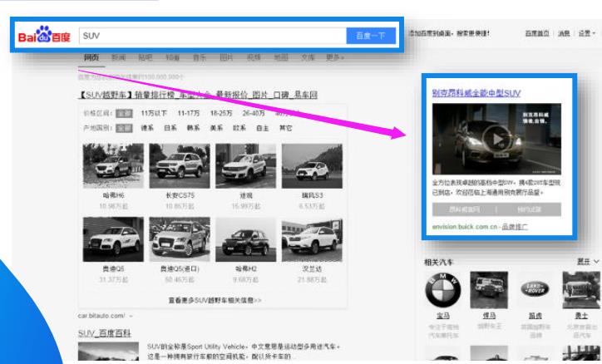Filter by origin 德系
This screenshot has width=602, height=364.
[147, 128]
